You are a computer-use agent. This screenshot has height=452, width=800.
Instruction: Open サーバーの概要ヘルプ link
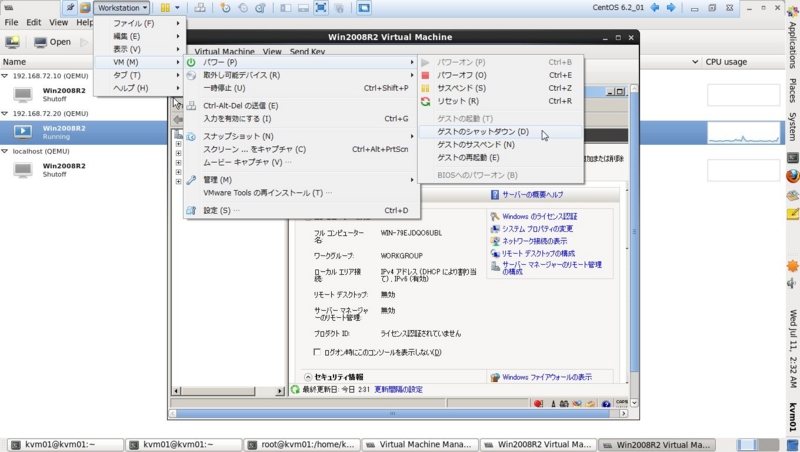pos(533,195)
